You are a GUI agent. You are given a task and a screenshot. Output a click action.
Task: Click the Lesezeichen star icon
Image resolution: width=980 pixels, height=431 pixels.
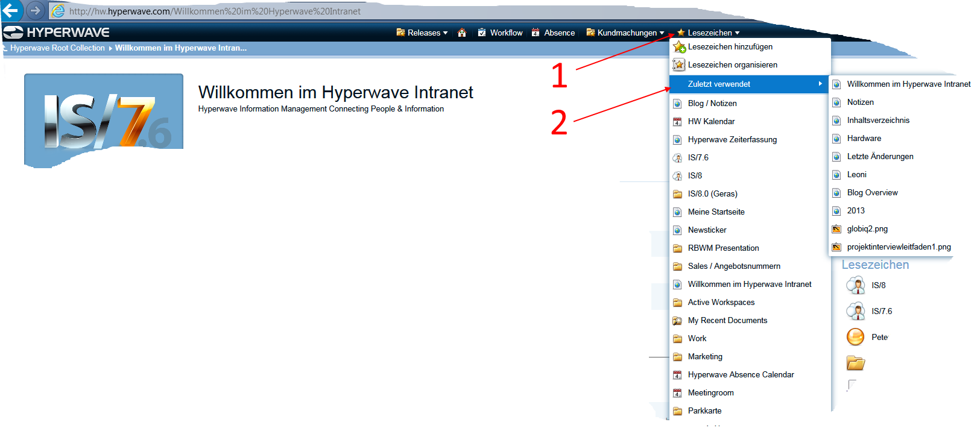point(681,33)
